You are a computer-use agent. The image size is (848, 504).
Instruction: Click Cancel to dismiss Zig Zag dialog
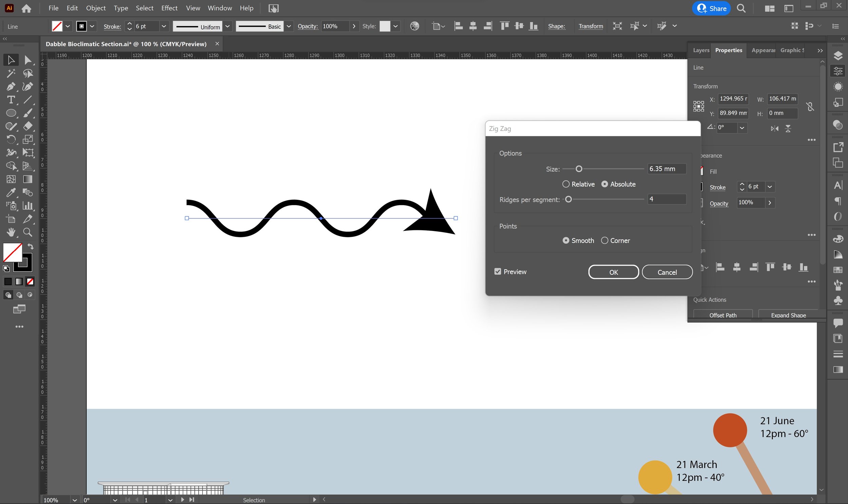tap(667, 272)
